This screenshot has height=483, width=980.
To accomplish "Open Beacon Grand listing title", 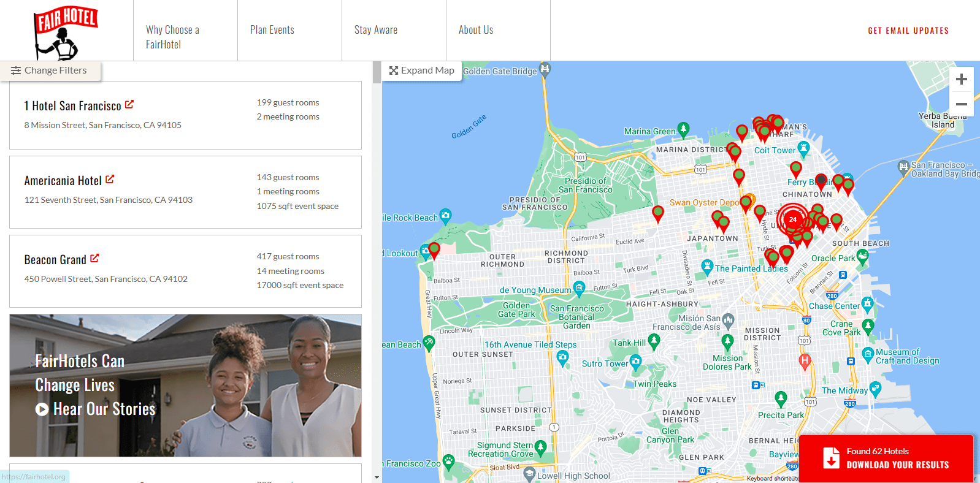I will click(55, 260).
